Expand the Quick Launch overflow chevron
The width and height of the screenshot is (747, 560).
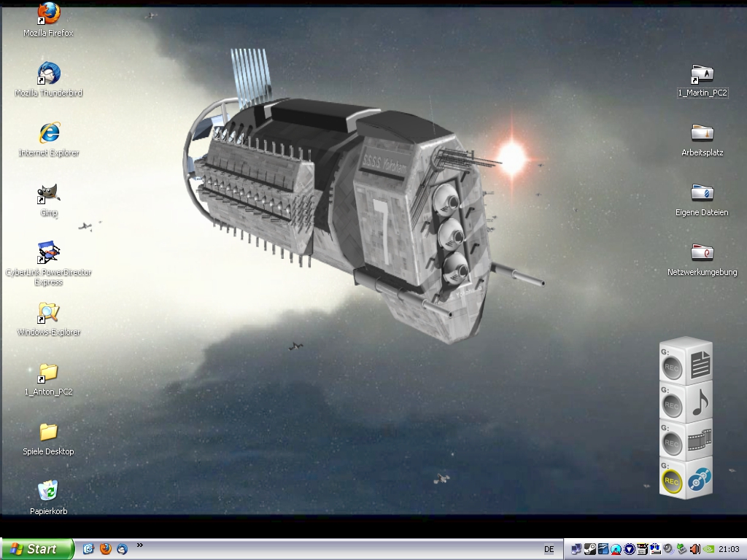139,545
